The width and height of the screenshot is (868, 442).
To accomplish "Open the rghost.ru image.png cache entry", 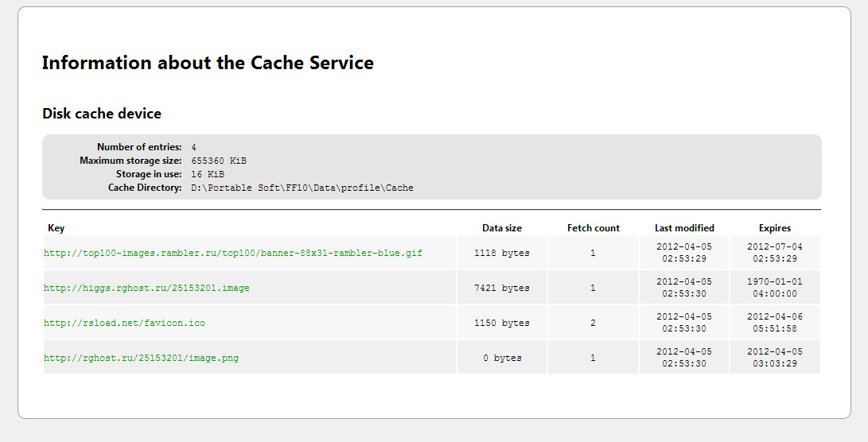I will [x=141, y=359].
